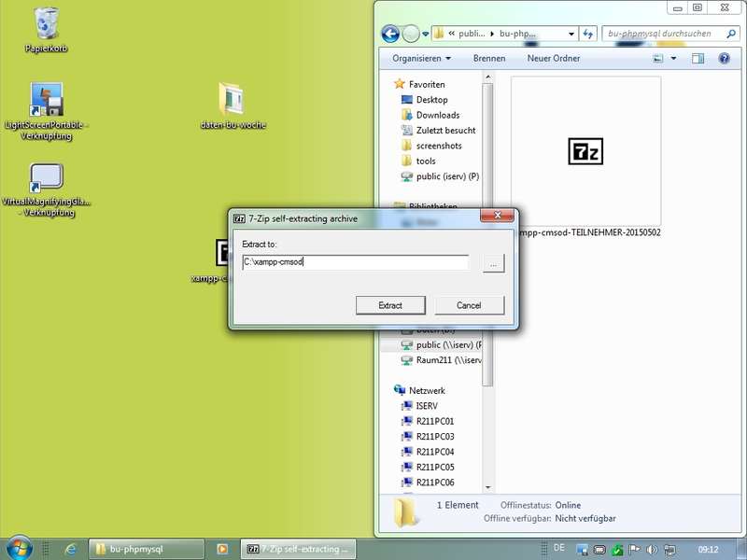This screenshot has height=560, width=747.
Task: Open browse folder button next to extract path
Action: 494,263
